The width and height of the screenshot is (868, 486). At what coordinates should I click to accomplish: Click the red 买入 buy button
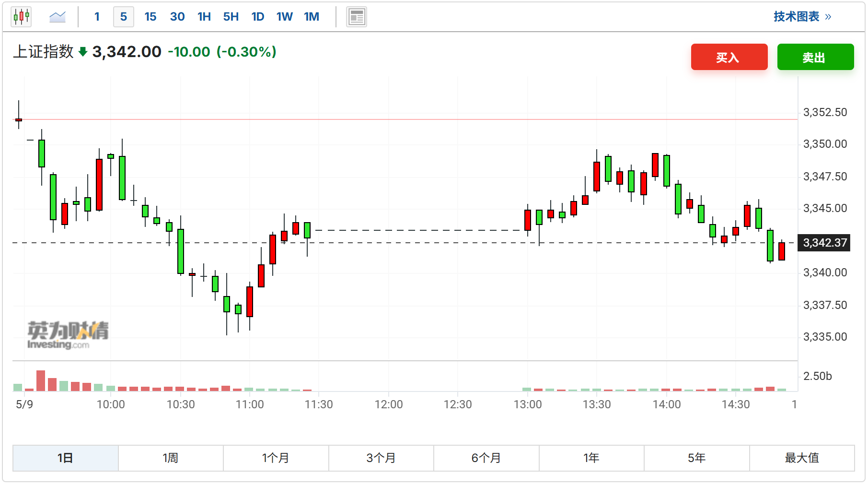point(729,57)
